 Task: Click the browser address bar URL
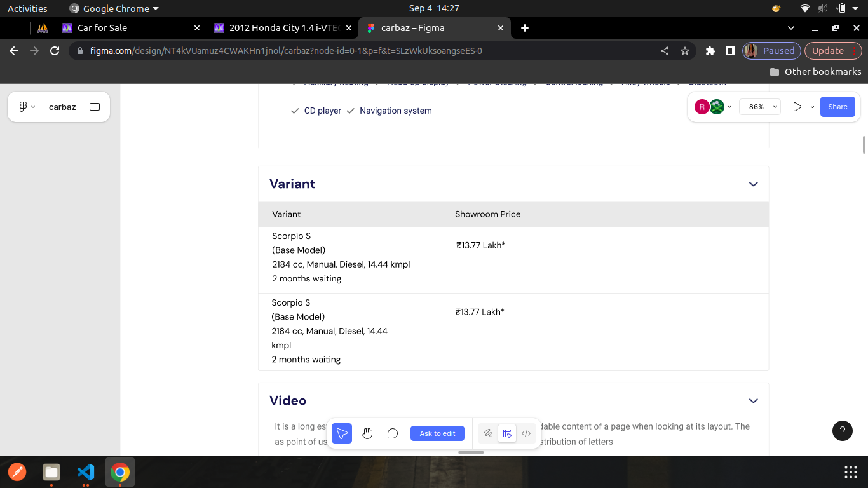pyautogui.click(x=286, y=51)
